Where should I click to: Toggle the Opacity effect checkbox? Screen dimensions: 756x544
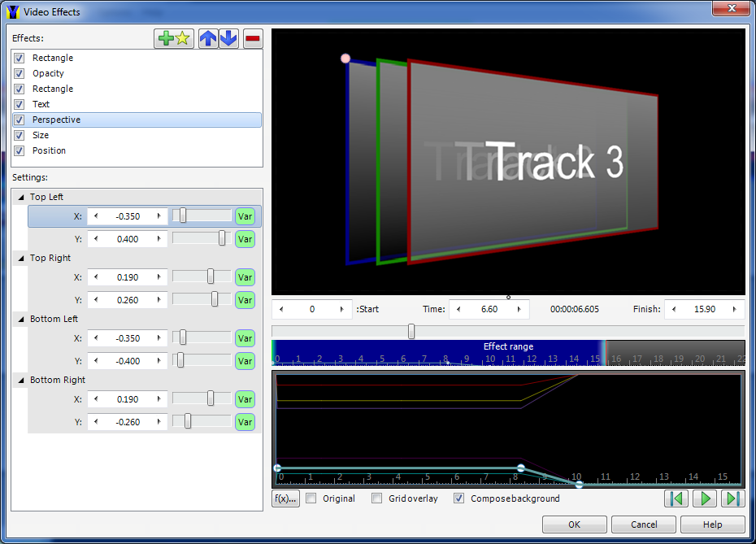19,73
